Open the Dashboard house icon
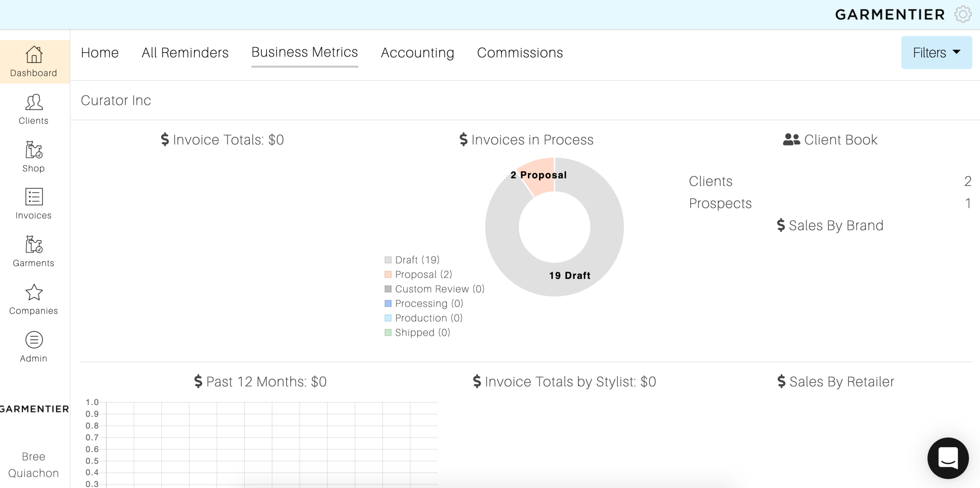The image size is (980, 488). [34, 55]
